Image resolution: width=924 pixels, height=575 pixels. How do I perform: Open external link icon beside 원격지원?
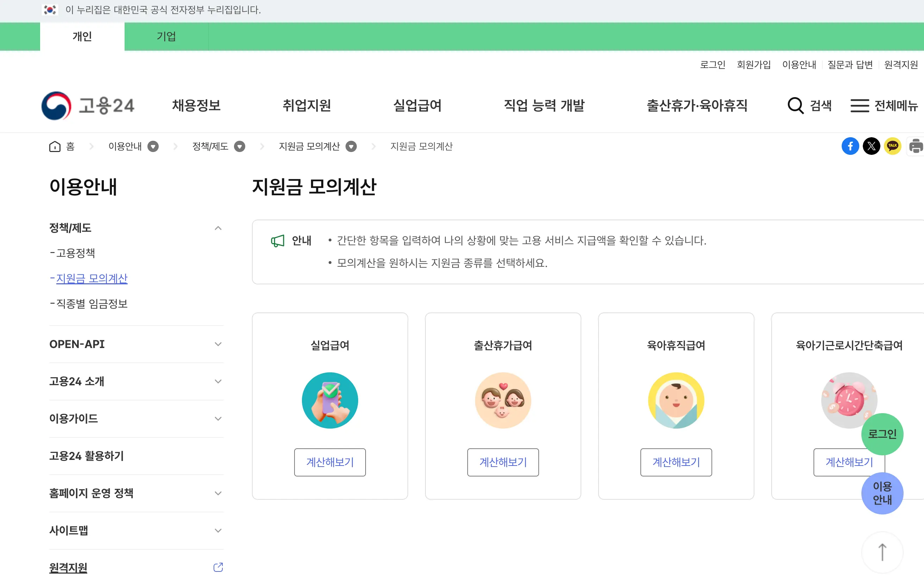click(218, 567)
